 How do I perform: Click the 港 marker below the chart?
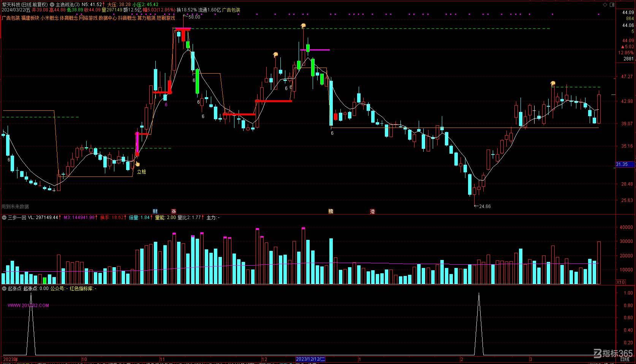(x=372, y=211)
